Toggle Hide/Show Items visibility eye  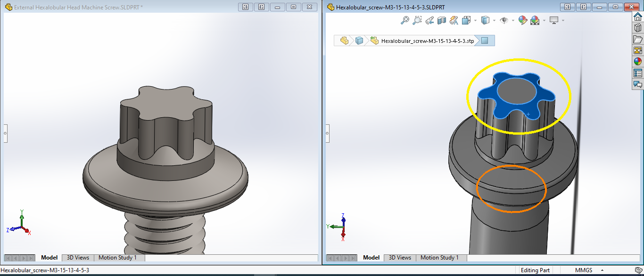[504, 20]
